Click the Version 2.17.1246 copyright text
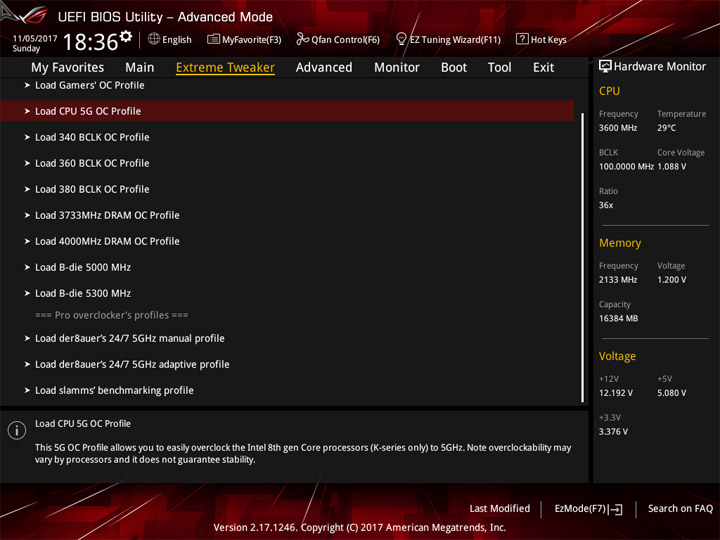The height and width of the screenshot is (540, 720). pyautogui.click(x=360, y=527)
